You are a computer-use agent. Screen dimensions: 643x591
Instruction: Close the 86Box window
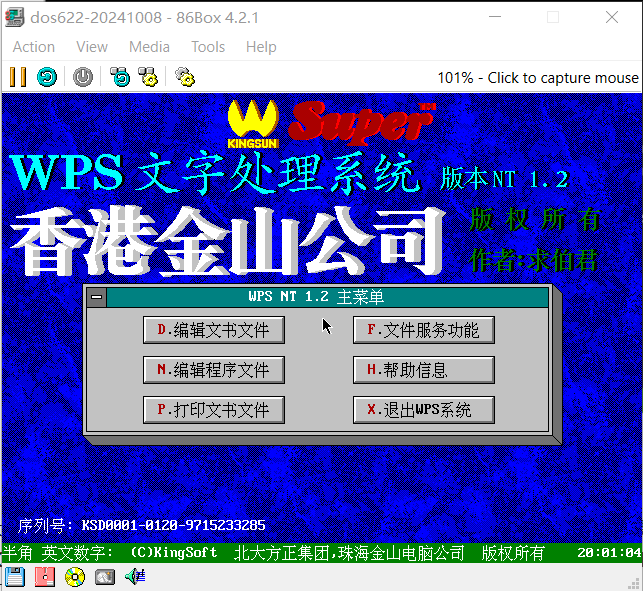click(x=612, y=17)
